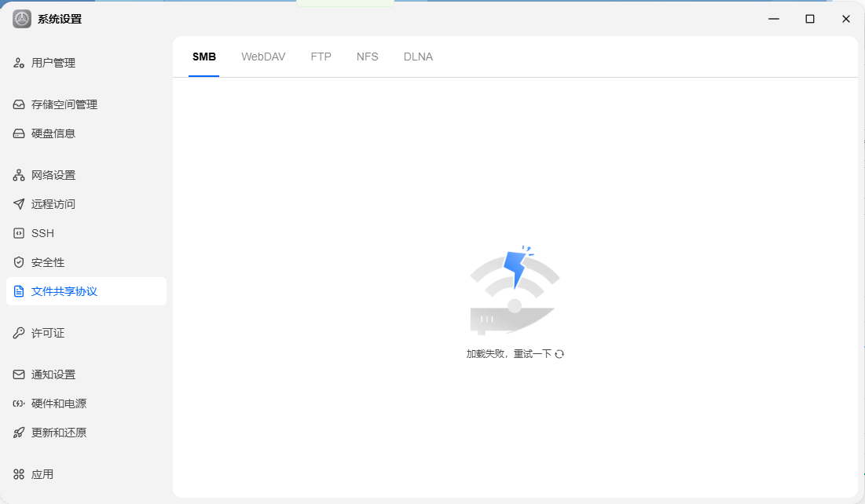This screenshot has width=865, height=504.
Task: Open Storage Space Management (存储空间管理) icon
Action: [19, 104]
